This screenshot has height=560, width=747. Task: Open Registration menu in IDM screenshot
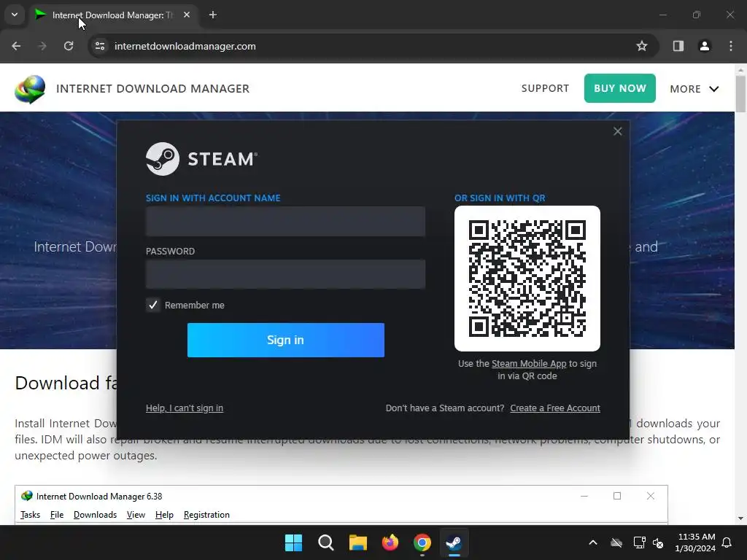click(x=206, y=515)
